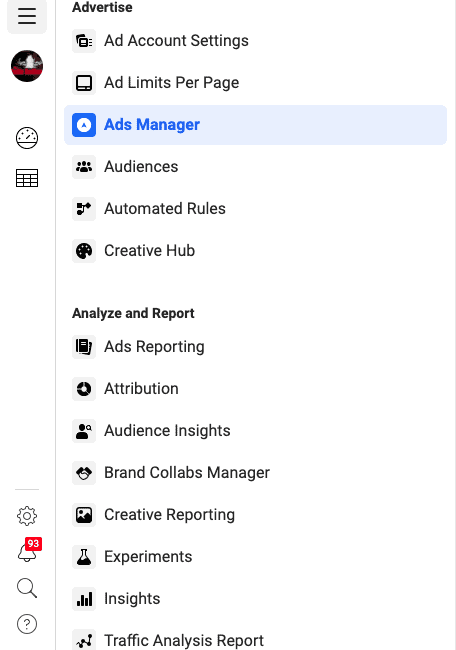Click the Automated Rules icon

point(84,209)
